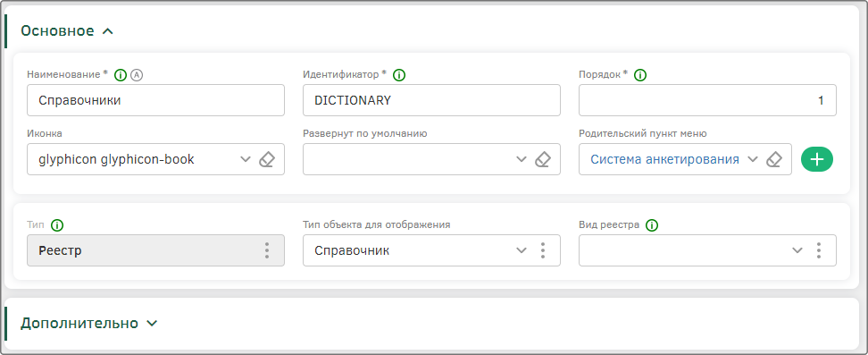Clear Развернут по умолчанию with eraser
The height and width of the screenshot is (355, 868).
click(543, 160)
